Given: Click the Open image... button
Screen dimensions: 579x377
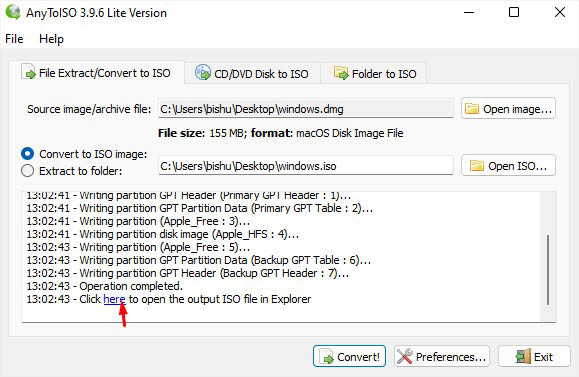Looking at the screenshot, I should (x=508, y=109).
